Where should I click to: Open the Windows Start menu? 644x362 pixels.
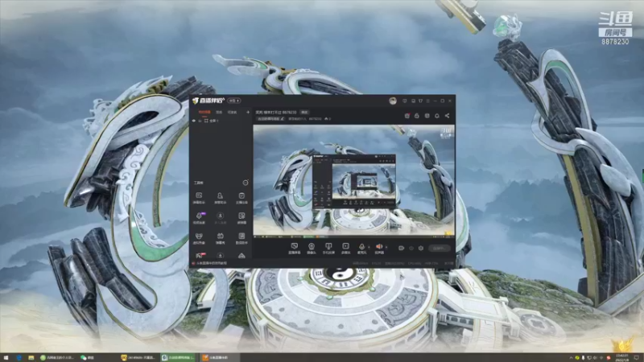6,357
